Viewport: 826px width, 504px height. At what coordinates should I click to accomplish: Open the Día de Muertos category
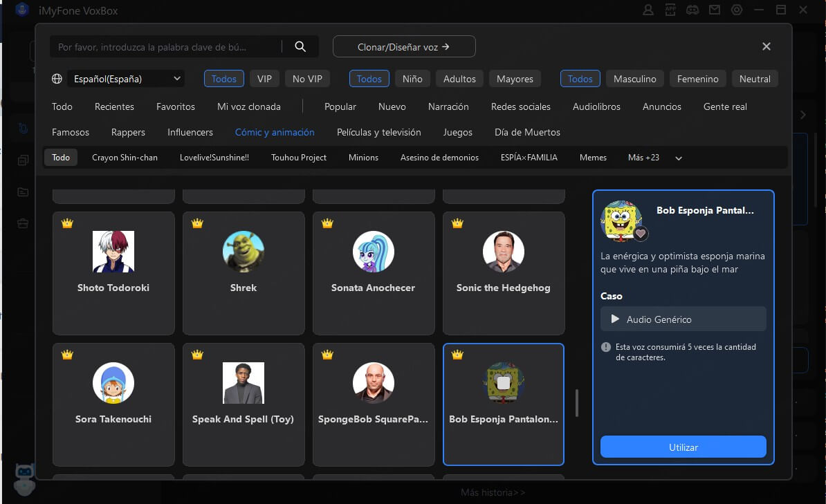coord(527,132)
